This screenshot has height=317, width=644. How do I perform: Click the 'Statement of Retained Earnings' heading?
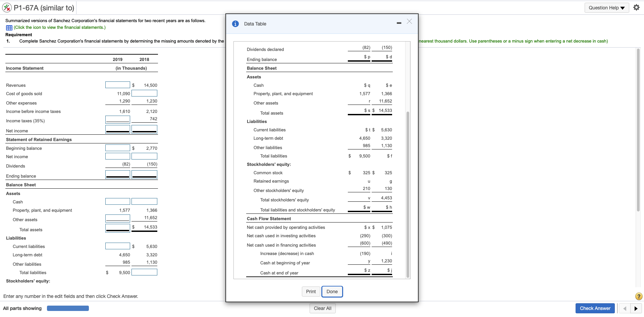point(39,140)
